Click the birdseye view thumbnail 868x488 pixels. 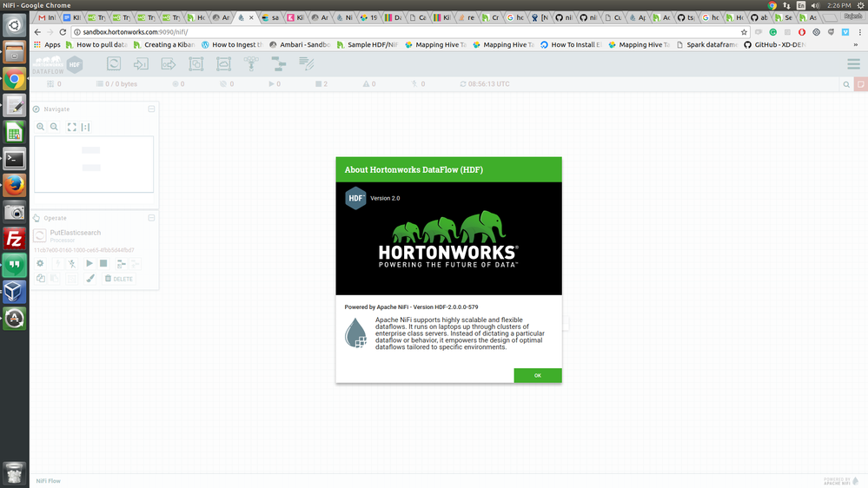(94, 164)
